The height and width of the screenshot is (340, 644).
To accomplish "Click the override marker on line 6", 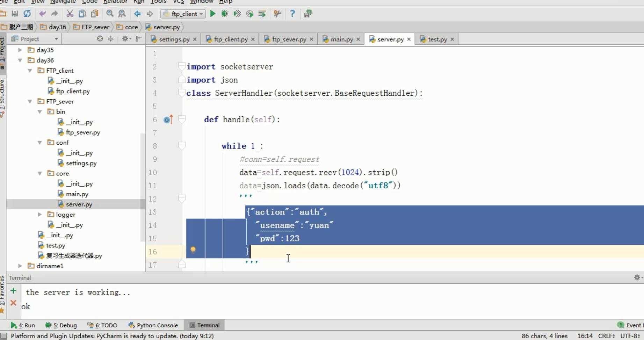I will (x=168, y=120).
